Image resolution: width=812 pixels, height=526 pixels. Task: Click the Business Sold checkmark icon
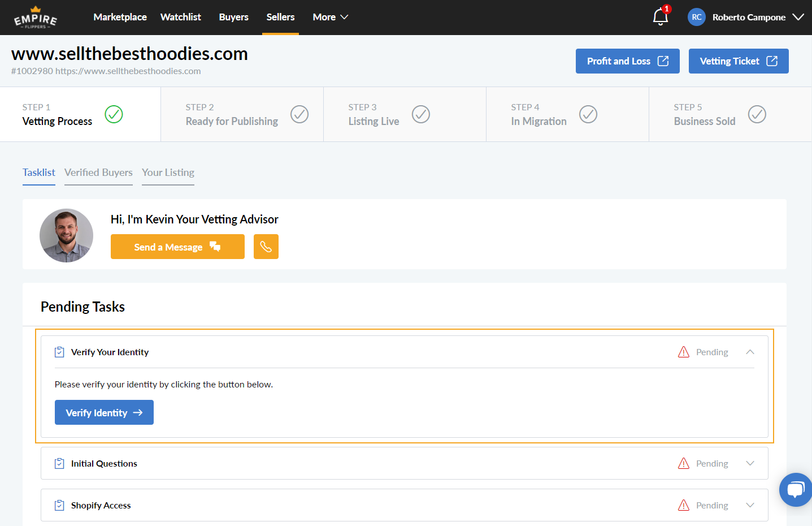(x=757, y=114)
